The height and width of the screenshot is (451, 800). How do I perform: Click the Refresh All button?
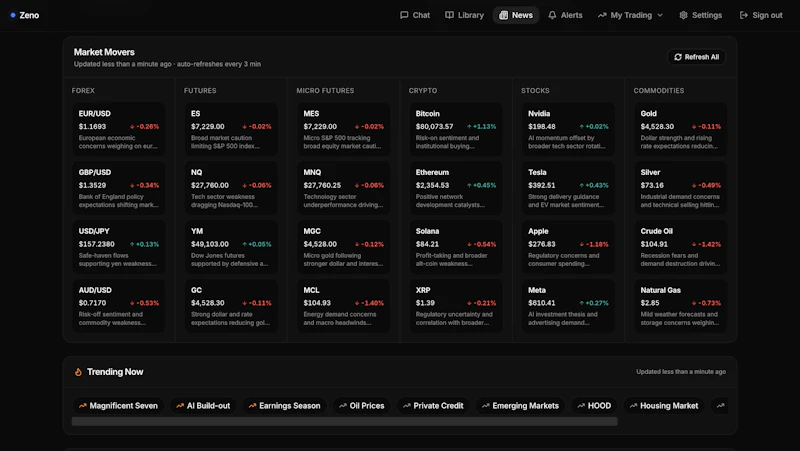tap(696, 57)
